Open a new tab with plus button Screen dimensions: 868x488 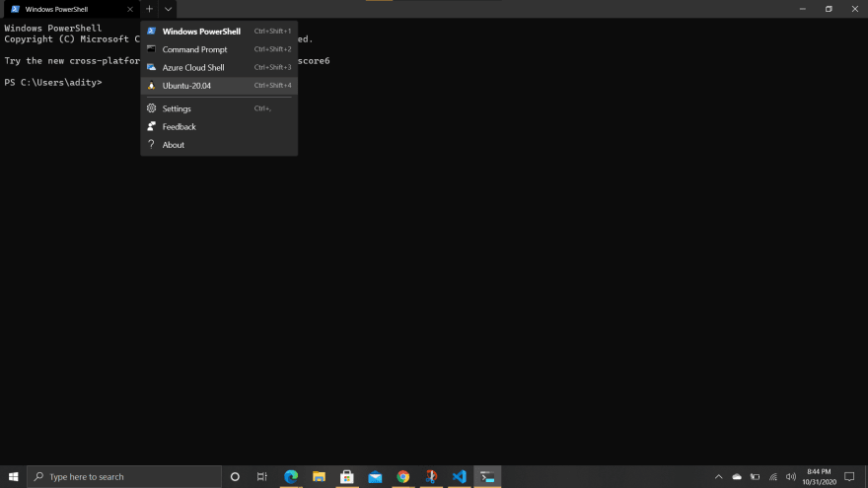[x=149, y=9]
